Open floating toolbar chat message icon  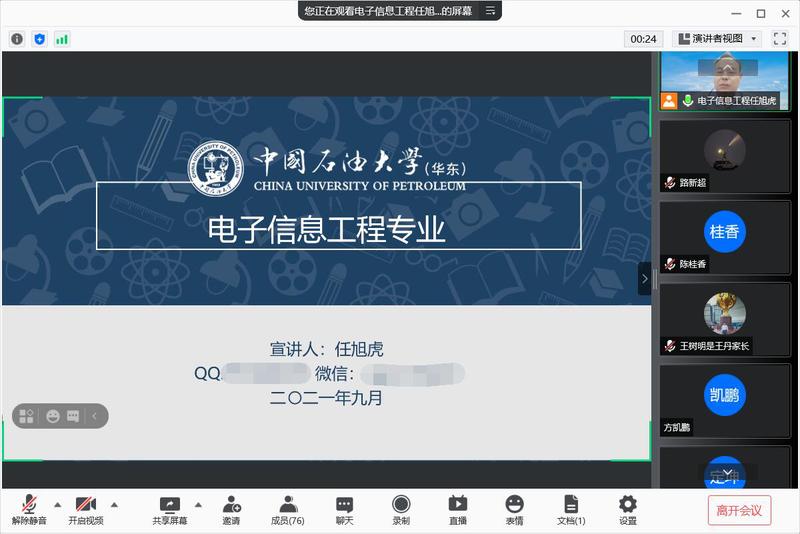coord(73,416)
